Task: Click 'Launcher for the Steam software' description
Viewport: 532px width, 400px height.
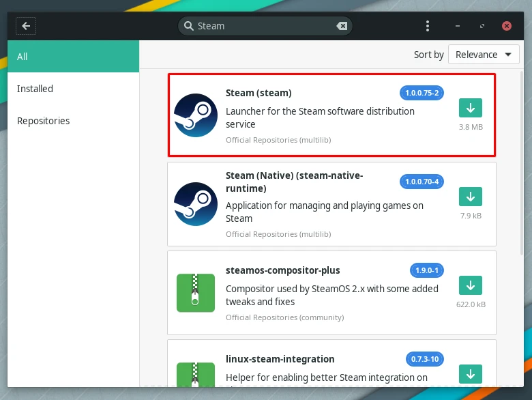Action: click(320, 117)
